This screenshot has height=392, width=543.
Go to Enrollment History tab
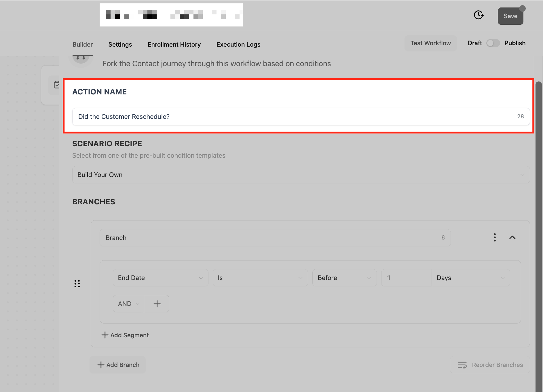pos(174,45)
